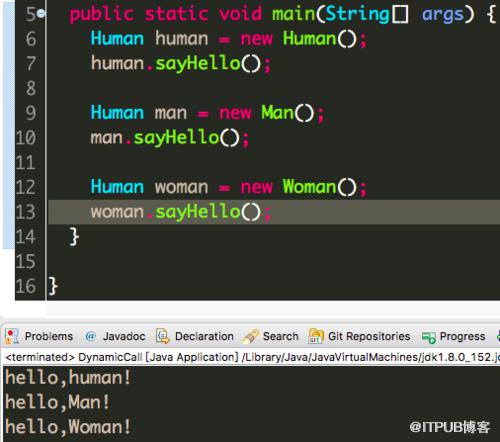
Task: Click closing brace on line 14
Action: (74, 237)
